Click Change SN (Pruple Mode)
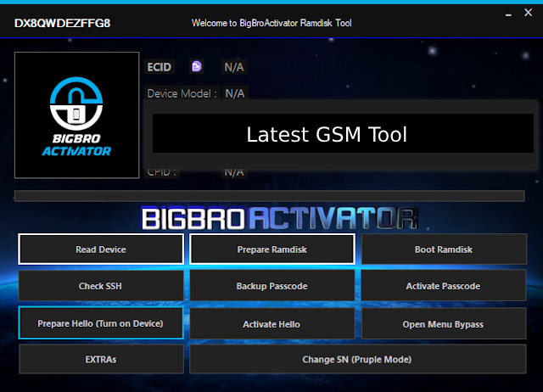The width and height of the screenshot is (543, 392). tap(357, 359)
